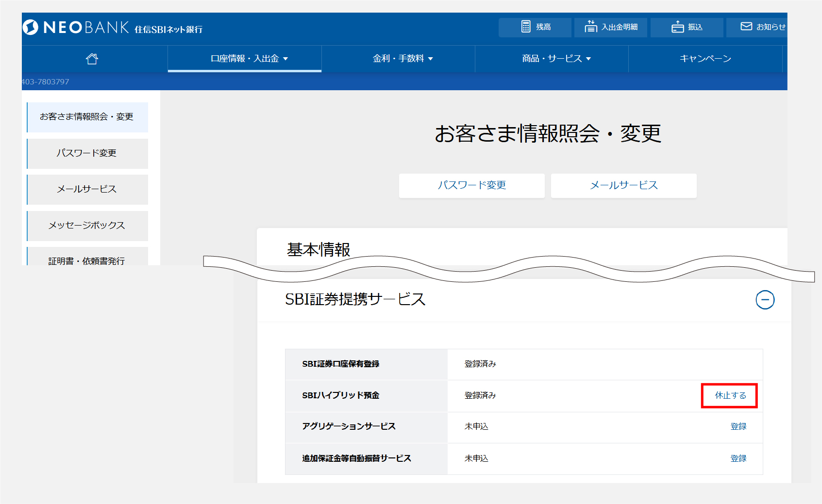Open the キャンペーン menu item
This screenshot has height=504, width=822.
point(705,59)
